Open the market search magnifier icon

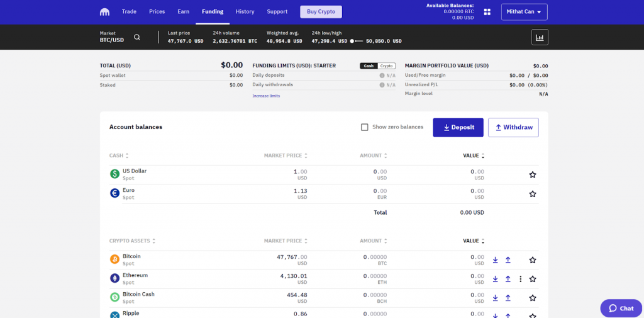pyautogui.click(x=137, y=37)
